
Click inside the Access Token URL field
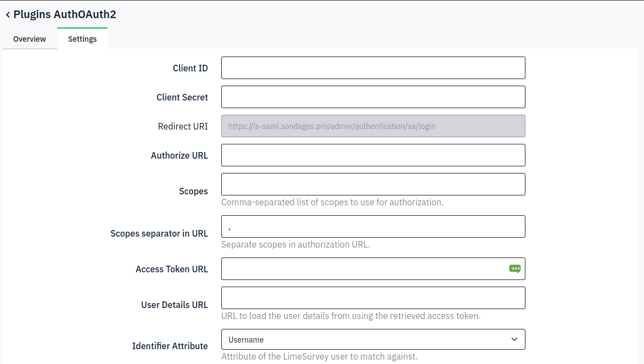click(362, 268)
